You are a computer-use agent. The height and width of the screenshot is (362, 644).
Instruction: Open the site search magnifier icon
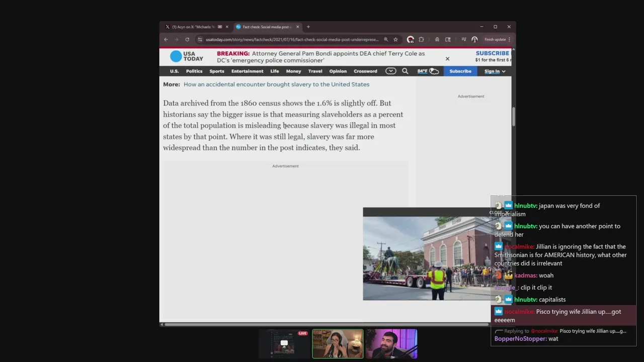click(x=405, y=71)
